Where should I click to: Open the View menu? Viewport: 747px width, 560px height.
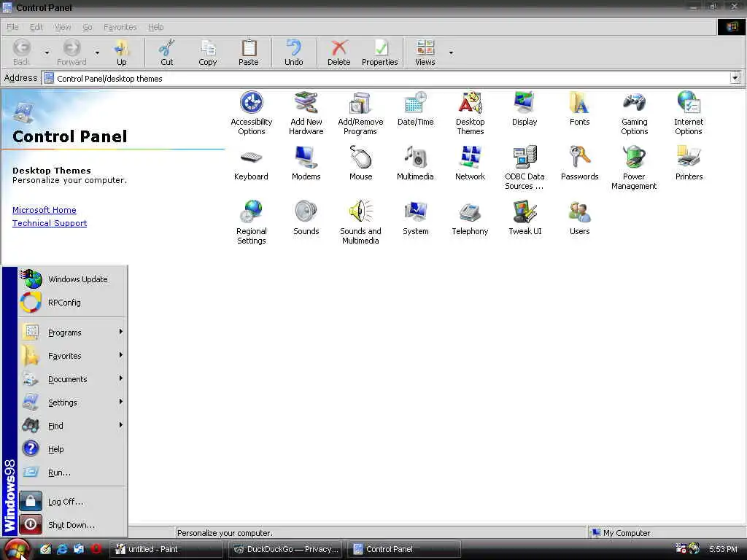tap(63, 27)
